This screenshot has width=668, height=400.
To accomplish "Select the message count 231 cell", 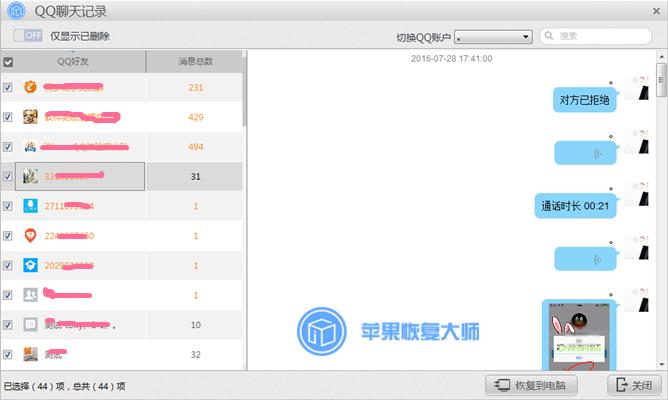I will (196, 87).
